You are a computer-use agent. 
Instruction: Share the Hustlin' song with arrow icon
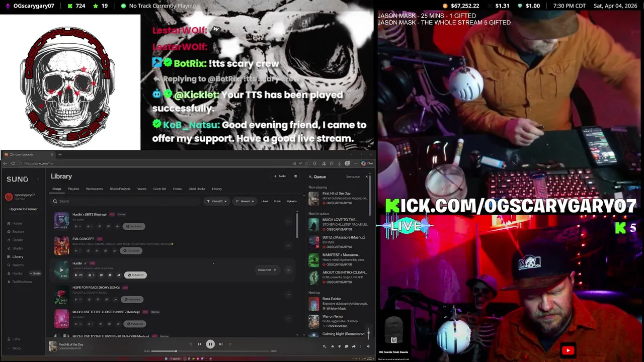tap(119, 275)
